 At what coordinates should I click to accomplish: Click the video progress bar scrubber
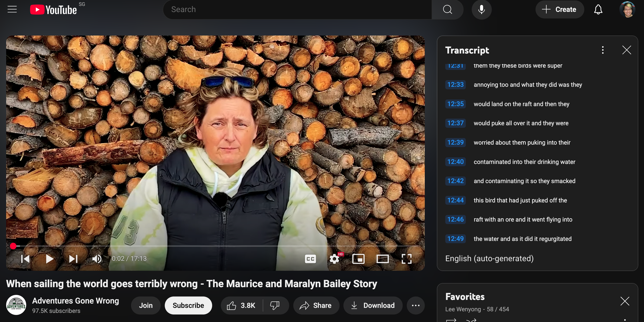[13, 246]
